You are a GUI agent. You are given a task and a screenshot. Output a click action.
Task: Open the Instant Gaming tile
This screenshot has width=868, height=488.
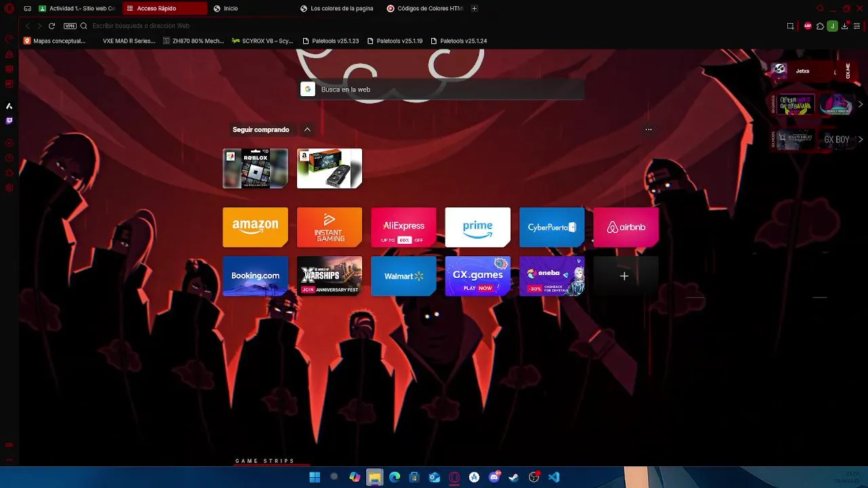(330, 227)
